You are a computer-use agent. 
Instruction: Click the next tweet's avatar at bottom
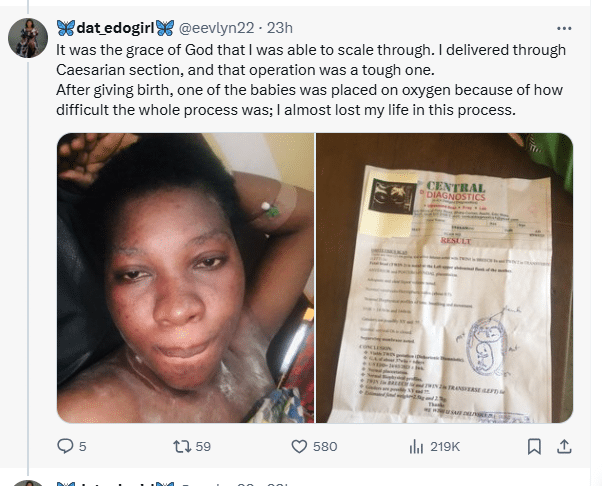[x=27, y=483]
